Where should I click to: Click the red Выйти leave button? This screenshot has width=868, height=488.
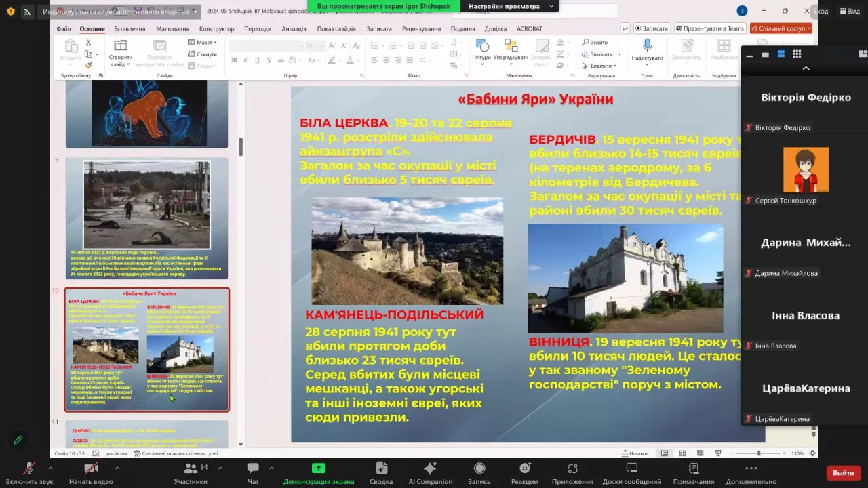(x=844, y=472)
